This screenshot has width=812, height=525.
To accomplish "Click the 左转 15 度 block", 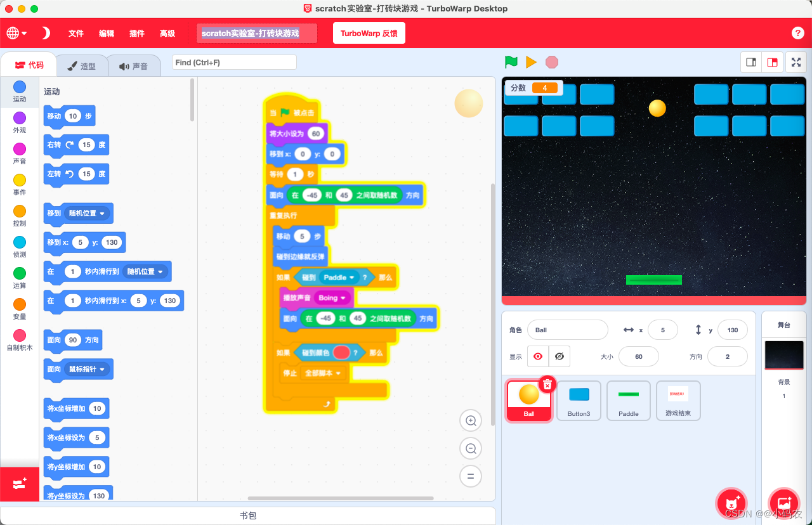I will tap(76, 174).
